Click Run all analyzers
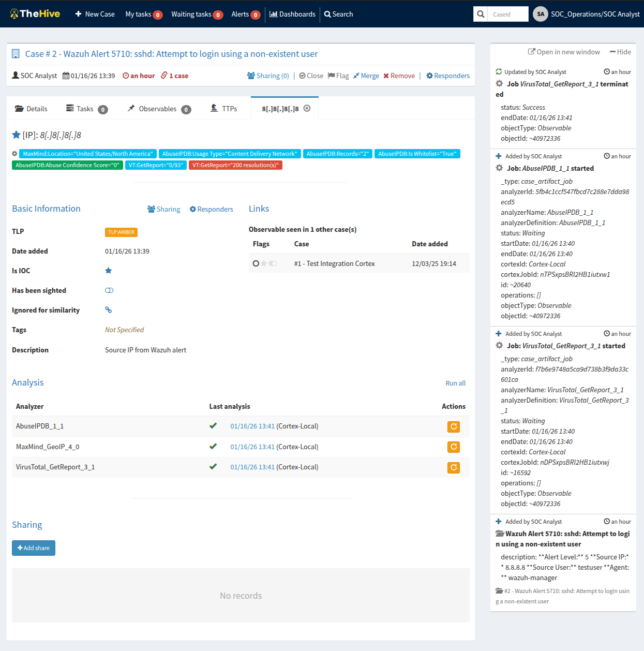The height and width of the screenshot is (651, 644). click(x=455, y=383)
